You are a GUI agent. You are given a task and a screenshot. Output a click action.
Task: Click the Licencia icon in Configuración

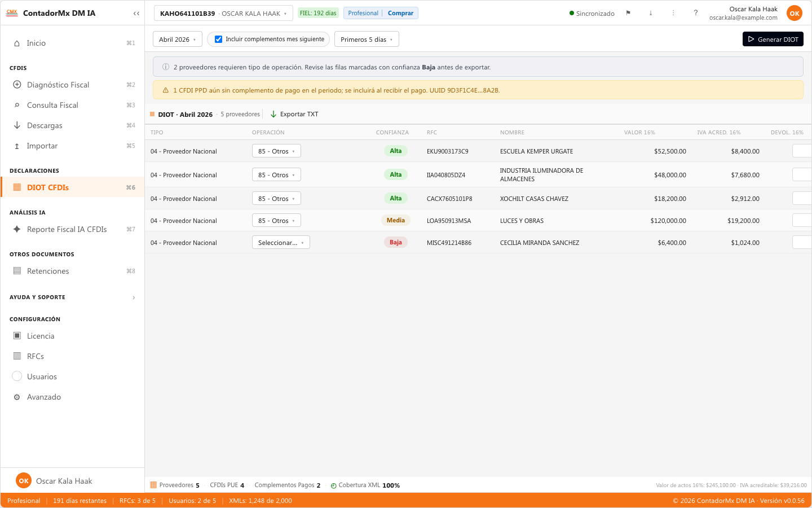click(17, 336)
